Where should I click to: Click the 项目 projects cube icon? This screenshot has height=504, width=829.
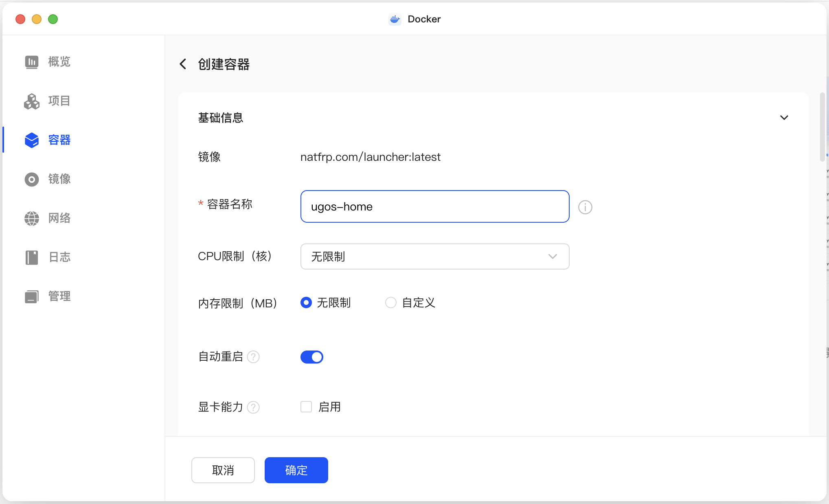coord(32,101)
